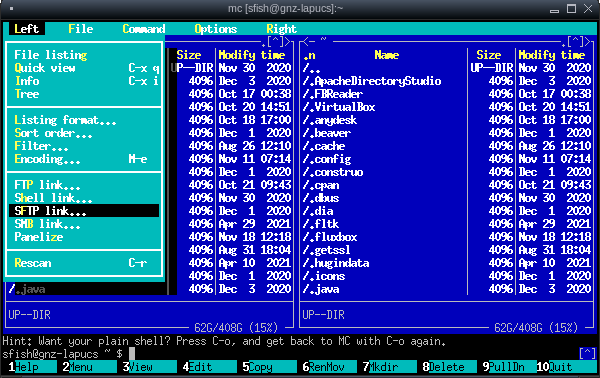Click 6 RenMov function key button
The height and width of the screenshot is (378, 600).
click(329, 367)
